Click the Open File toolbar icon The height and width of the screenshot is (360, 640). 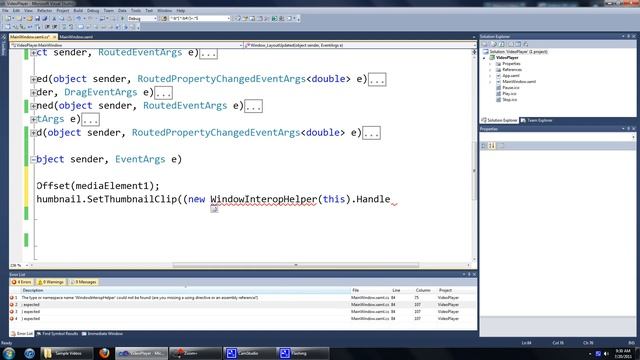click(30, 18)
